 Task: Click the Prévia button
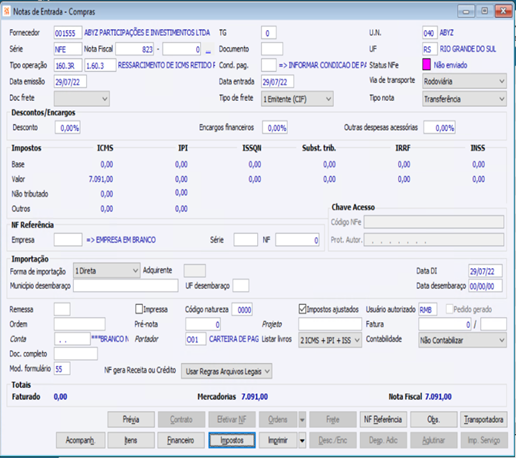pyautogui.click(x=131, y=420)
